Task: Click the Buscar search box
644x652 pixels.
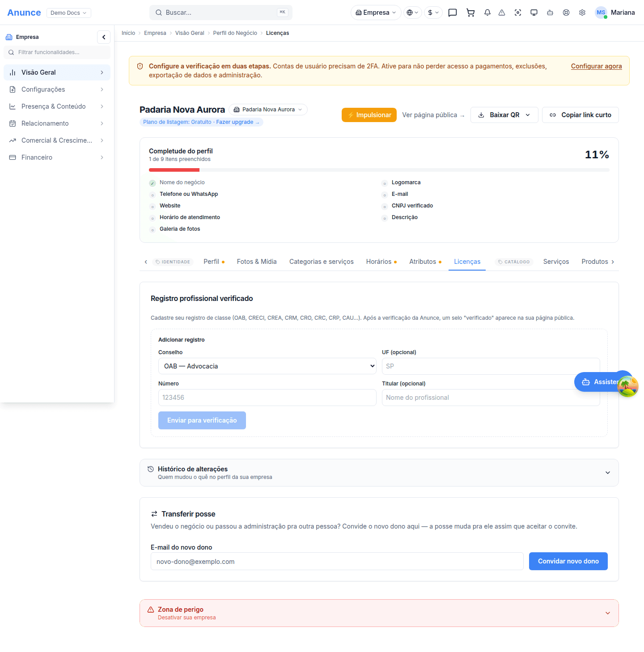Action: point(221,13)
